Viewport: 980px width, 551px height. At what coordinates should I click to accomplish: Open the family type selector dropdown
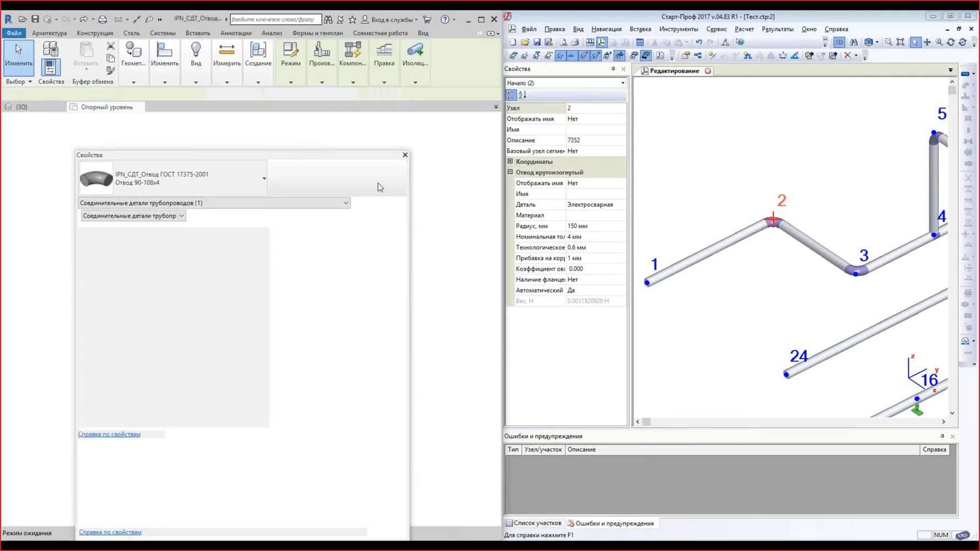263,178
